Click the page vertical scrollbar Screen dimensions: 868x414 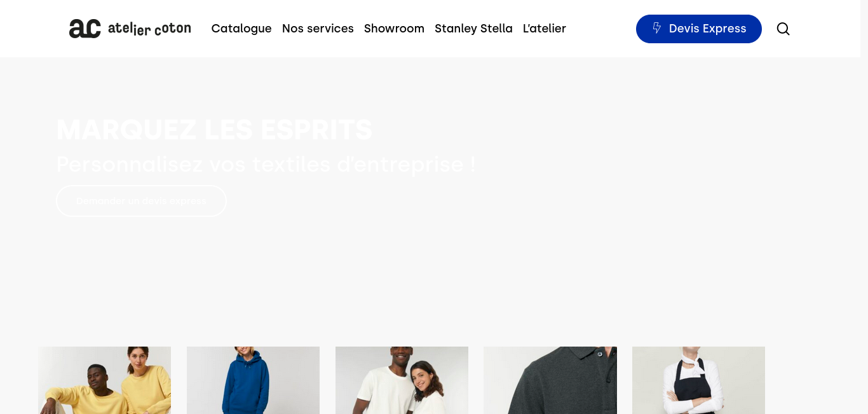click(x=864, y=207)
